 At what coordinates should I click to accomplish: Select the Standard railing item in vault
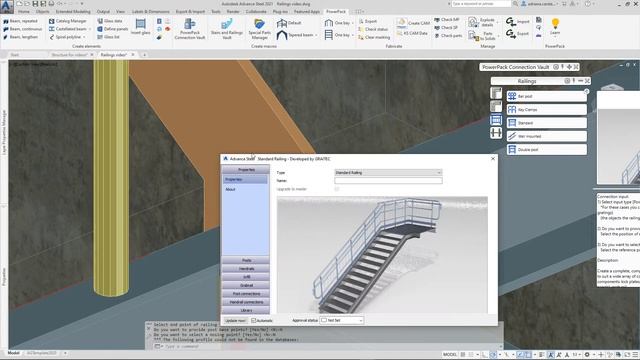point(547,123)
